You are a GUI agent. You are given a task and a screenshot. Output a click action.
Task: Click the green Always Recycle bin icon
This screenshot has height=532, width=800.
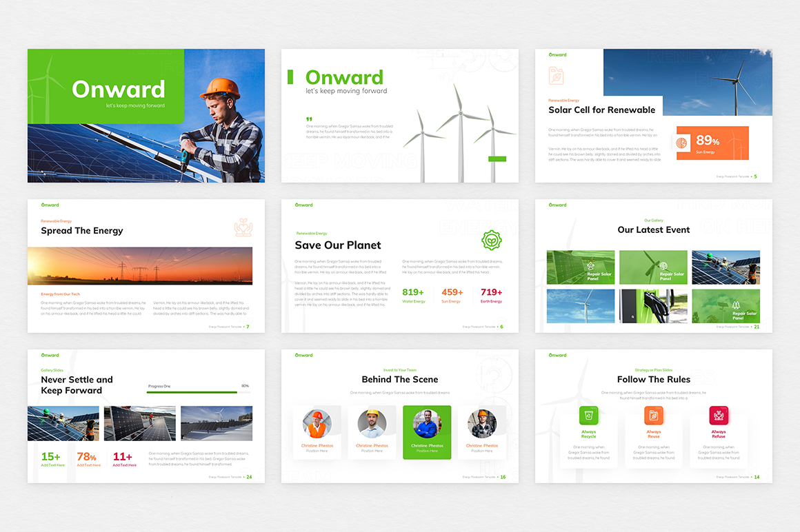588,416
